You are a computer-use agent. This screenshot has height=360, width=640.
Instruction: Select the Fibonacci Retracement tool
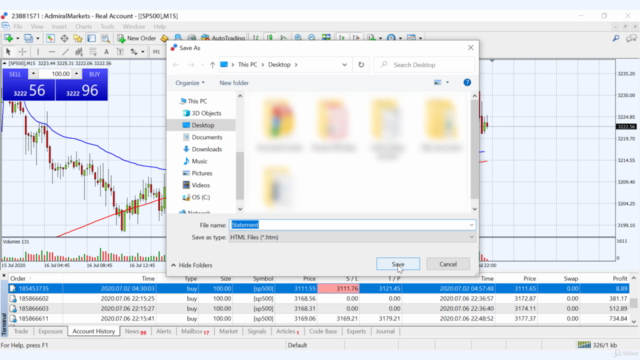(x=93, y=52)
